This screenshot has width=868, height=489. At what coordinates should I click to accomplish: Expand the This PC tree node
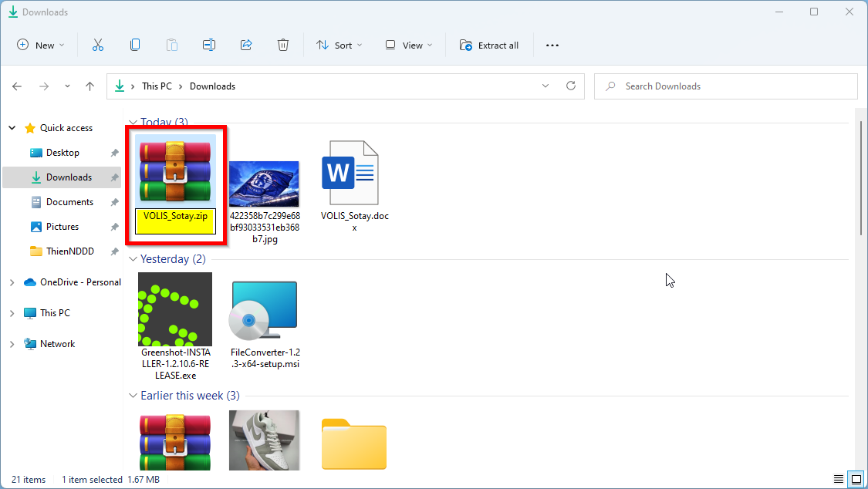pos(12,313)
